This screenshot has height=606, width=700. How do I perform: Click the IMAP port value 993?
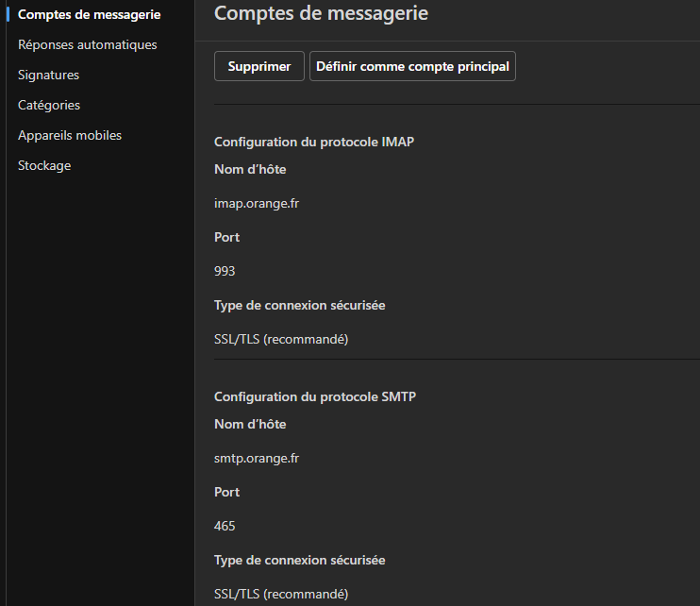tap(225, 271)
